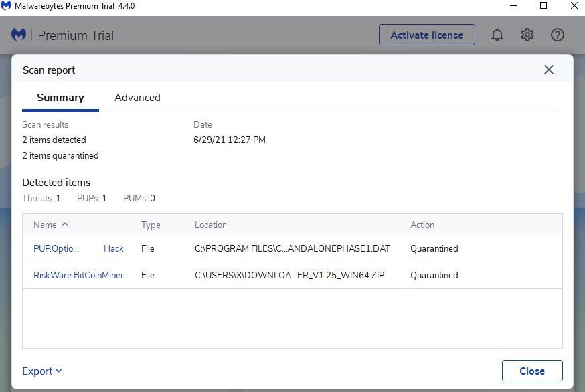Click the scan date 6/29/21 12:27 PM
The height and width of the screenshot is (392, 585).
[230, 140]
